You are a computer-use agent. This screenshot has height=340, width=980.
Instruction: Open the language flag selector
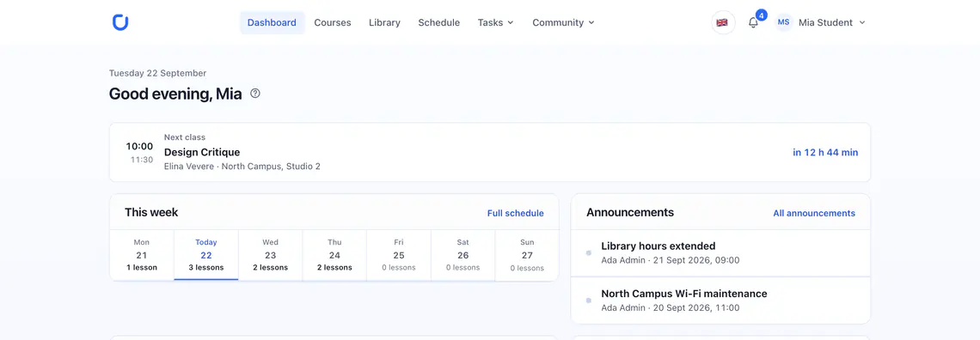tap(722, 22)
